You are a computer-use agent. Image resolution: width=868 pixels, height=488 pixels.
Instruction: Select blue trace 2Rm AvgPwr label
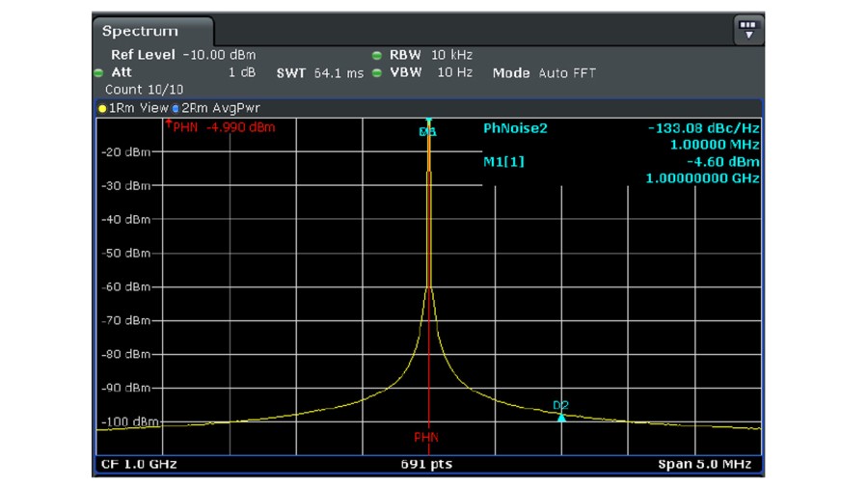pyautogui.click(x=216, y=108)
